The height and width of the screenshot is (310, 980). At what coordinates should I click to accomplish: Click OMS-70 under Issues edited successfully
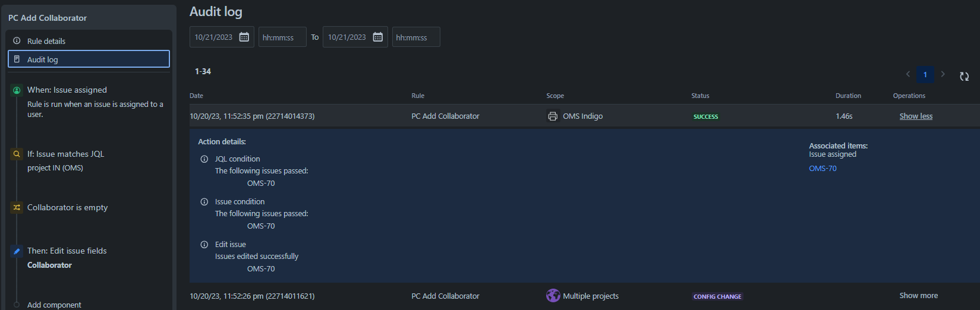pyautogui.click(x=261, y=269)
